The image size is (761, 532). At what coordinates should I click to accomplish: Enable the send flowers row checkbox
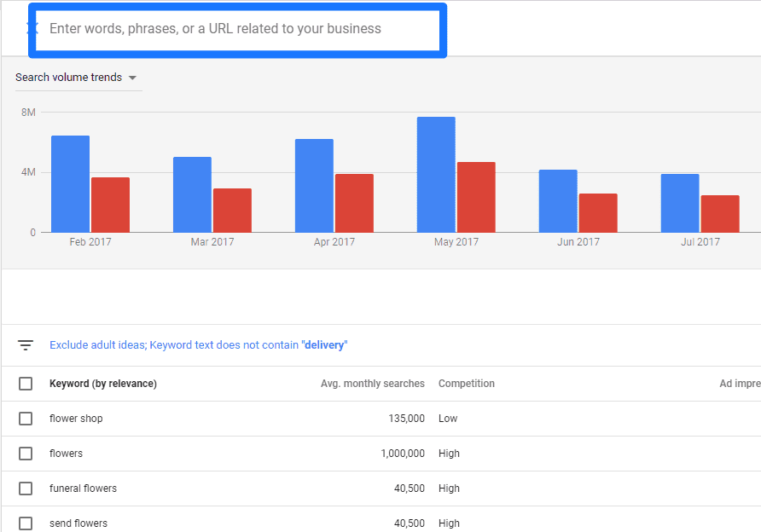coord(26,523)
